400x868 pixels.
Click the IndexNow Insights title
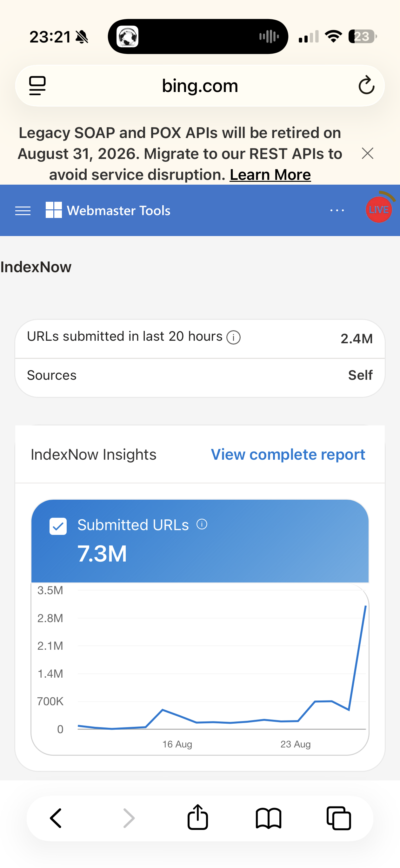pyautogui.click(x=93, y=455)
